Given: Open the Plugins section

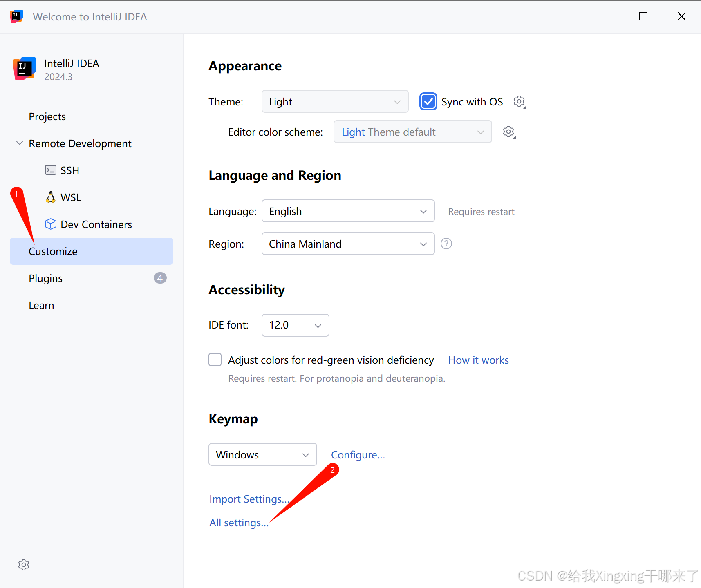Looking at the screenshot, I should pos(92,278).
